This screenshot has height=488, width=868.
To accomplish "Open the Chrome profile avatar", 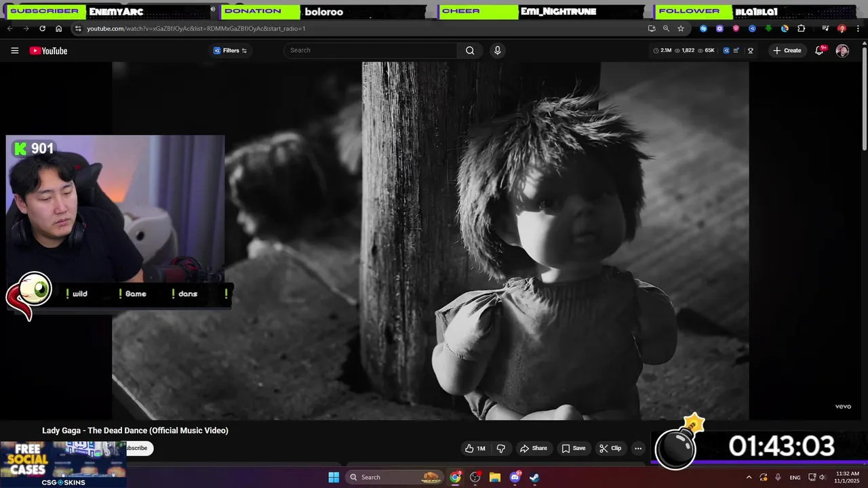I will click(842, 28).
